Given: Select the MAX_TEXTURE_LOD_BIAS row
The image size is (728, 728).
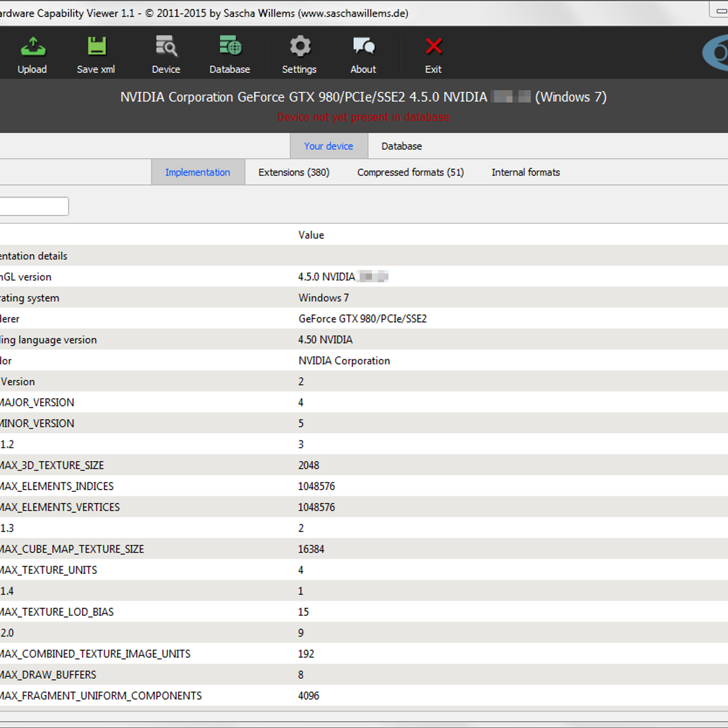Looking at the screenshot, I should coord(364,612).
